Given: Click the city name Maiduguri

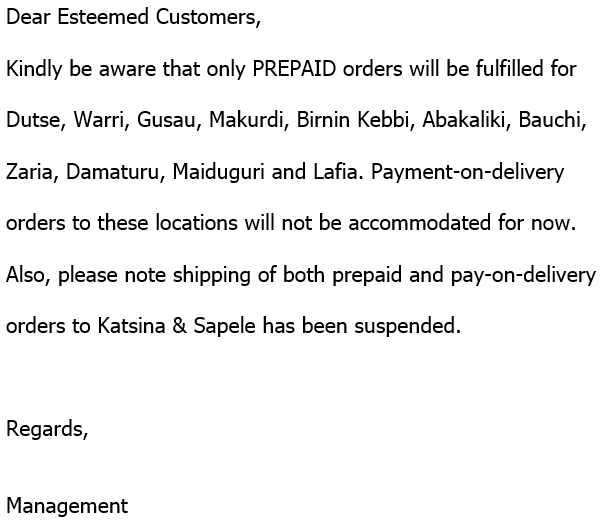Looking at the screenshot, I should click(x=219, y=172).
